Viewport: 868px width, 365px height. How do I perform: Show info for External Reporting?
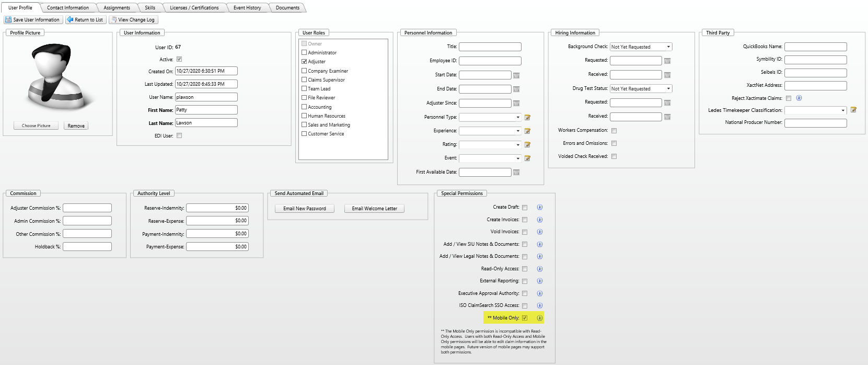pyautogui.click(x=540, y=281)
